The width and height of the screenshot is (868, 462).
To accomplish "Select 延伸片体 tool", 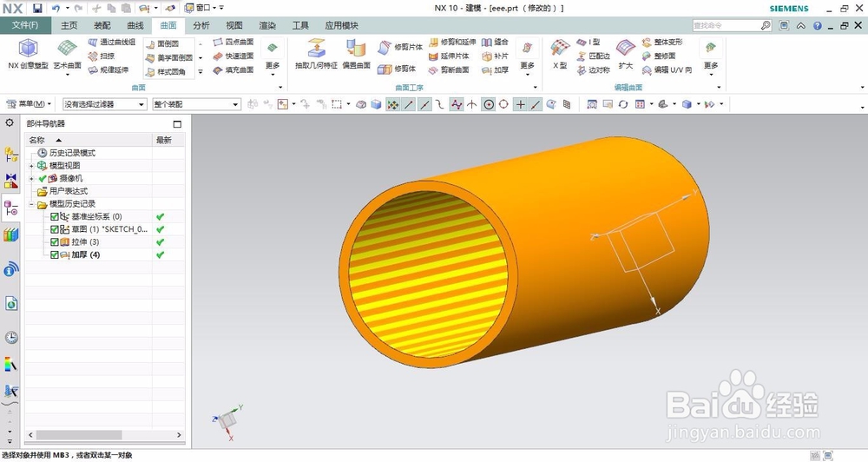I will tap(450, 56).
